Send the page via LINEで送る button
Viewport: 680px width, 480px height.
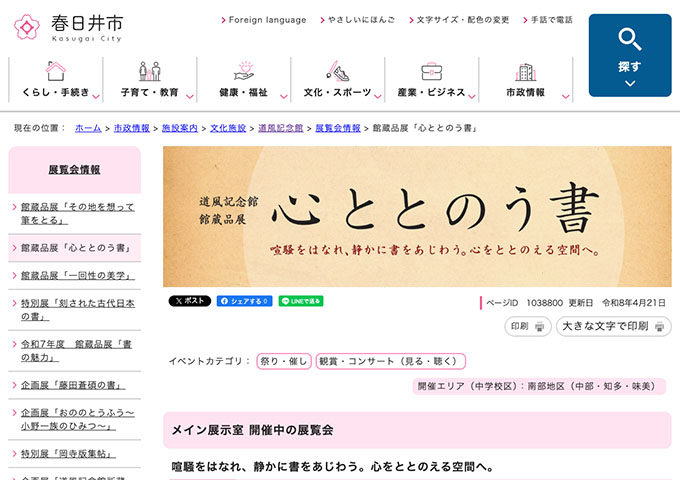coord(301,301)
